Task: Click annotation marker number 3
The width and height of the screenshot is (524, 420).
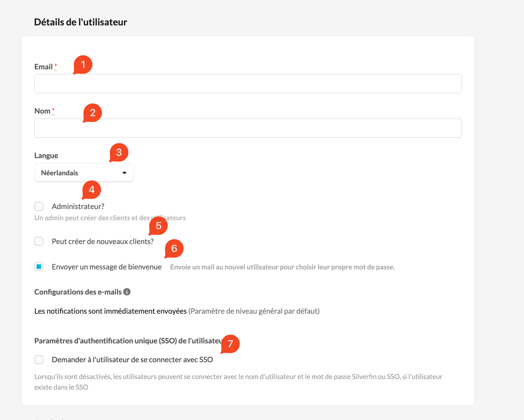Action: tap(119, 153)
